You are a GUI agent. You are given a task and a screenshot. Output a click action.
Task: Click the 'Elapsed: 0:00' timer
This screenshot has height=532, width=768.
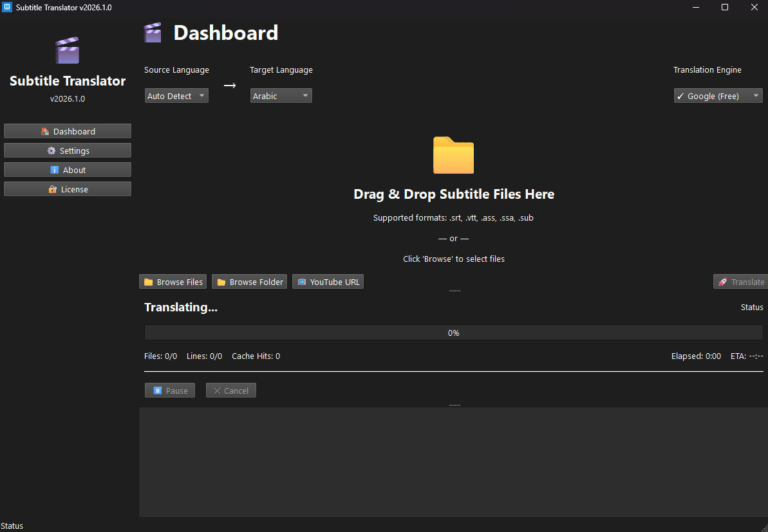pyautogui.click(x=696, y=356)
